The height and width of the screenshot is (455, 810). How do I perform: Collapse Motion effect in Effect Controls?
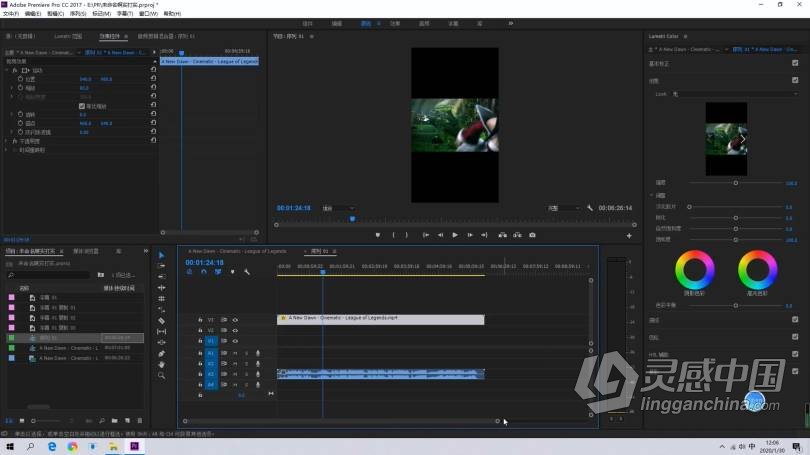tap(7, 70)
